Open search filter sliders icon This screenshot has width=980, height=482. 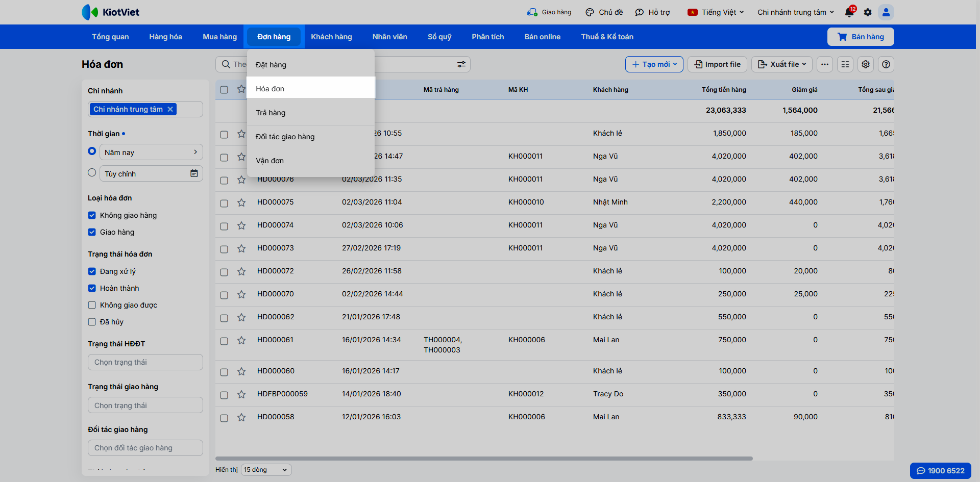(461, 64)
